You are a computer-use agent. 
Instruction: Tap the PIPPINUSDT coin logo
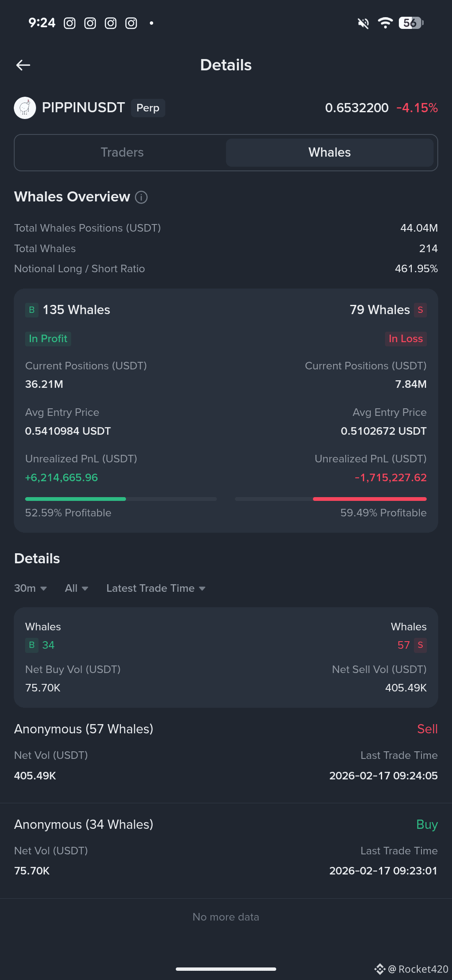click(25, 108)
